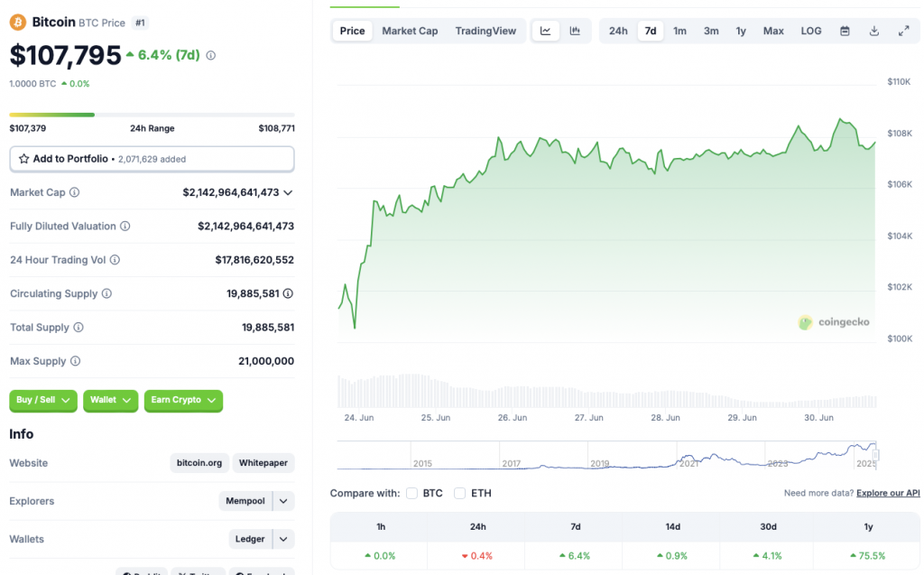This screenshot has height=575, width=924.
Task: Select the Price chart tab
Action: [353, 31]
